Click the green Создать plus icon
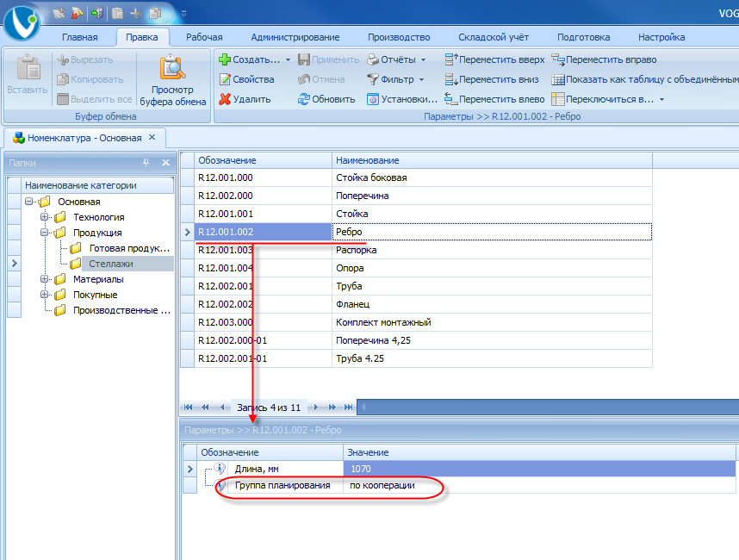The height and width of the screenshot is (560, 739). (224, 59)
